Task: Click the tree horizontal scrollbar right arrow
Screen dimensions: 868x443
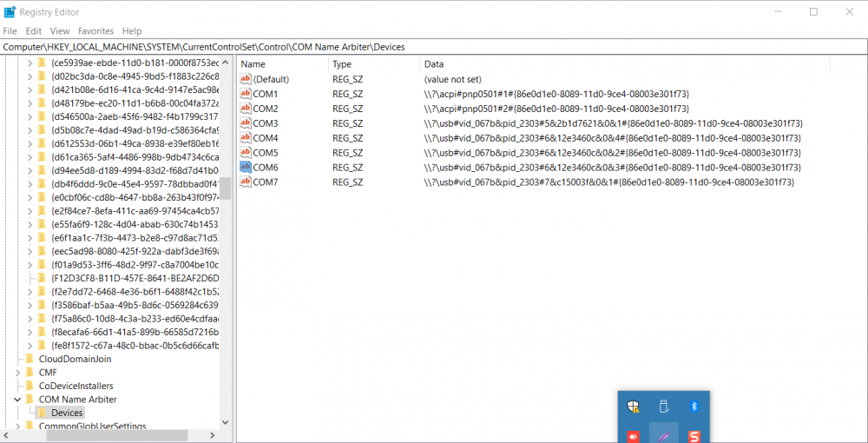Action: tap(214, 436)
